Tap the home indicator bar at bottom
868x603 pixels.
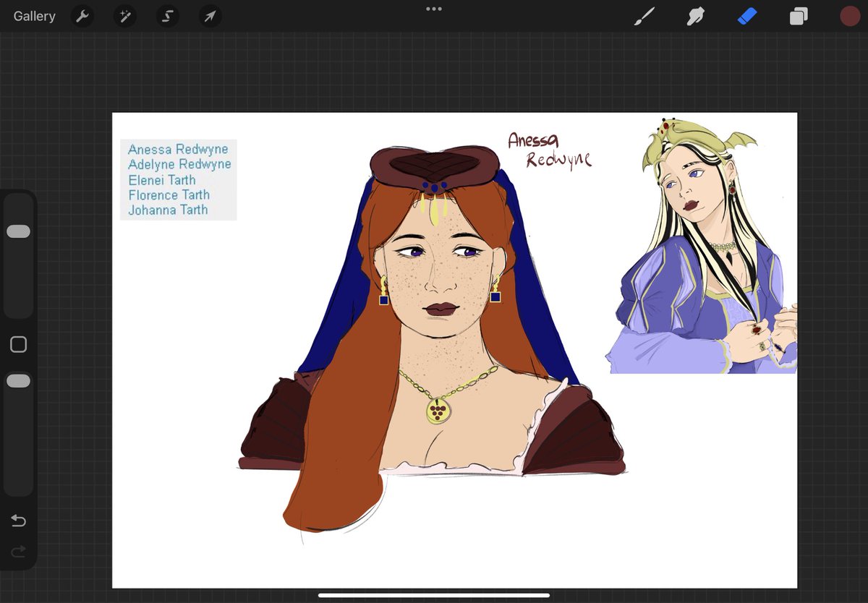coord(434,596)
